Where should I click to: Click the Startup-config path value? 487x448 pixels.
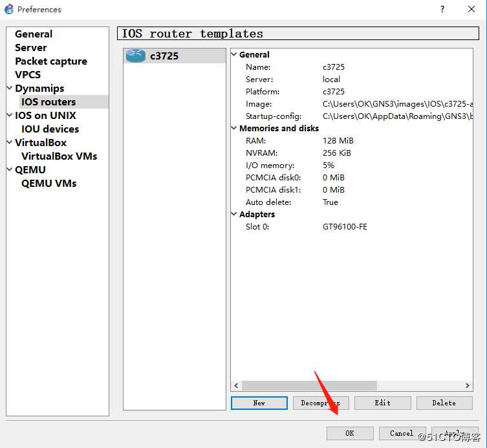coord(398,116)
